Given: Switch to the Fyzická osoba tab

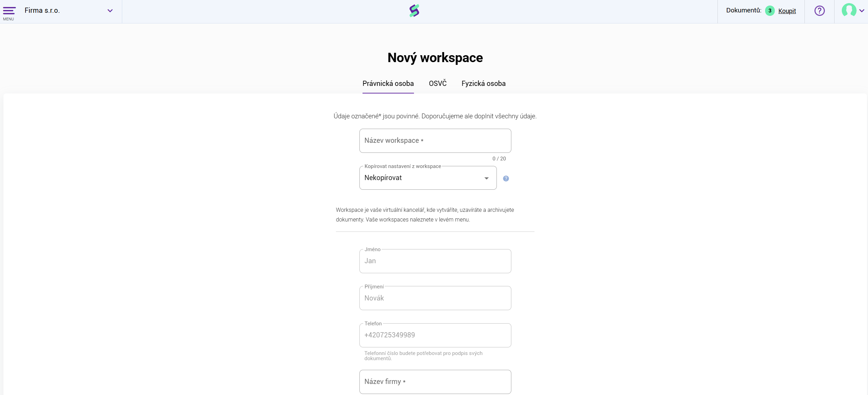Looking at the screenshot, I should tap(483, 83).
